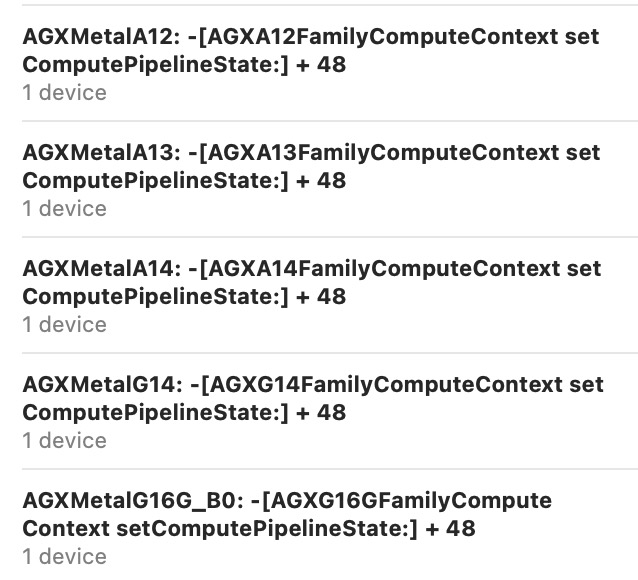Click "+ 48" offset in the AGXMetalA13 row
This screenshot has height=580, width=638.
[x=320, y=181]
